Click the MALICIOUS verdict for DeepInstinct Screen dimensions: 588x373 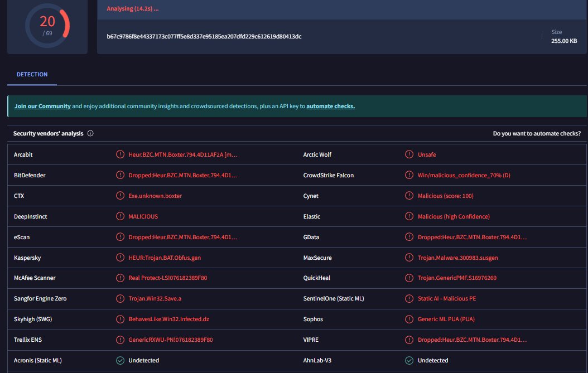pyautogui.click(x=143, y=216)
